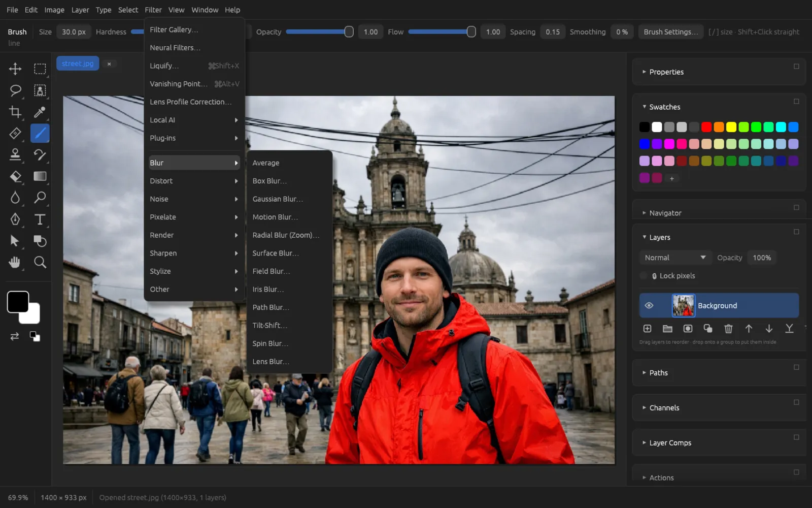Swap foreground and background colors
Screen dimensions: 812x508
pos(15,336)
